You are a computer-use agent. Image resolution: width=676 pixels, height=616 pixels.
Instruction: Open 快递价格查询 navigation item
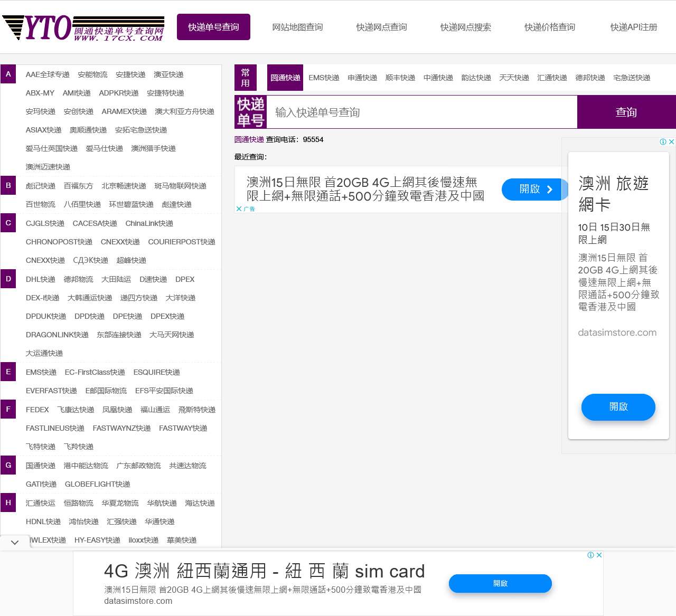click(x=549, y=27)
